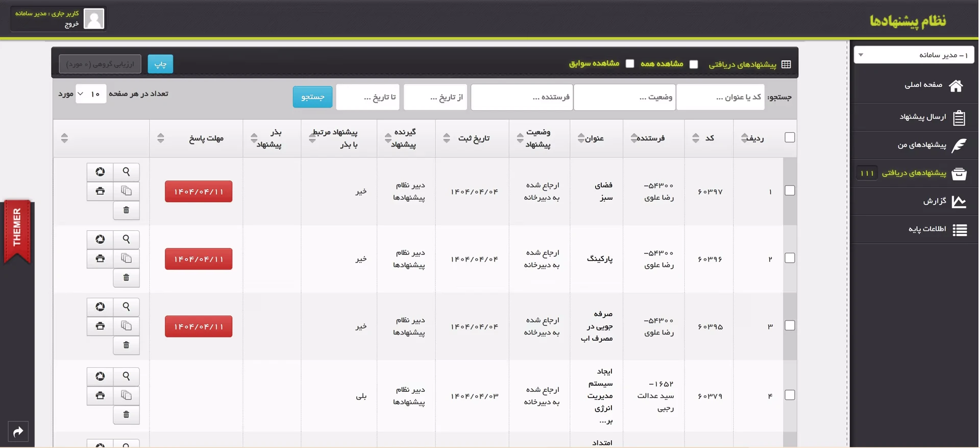Open the items per page dropdown showing ۱۰
Viewport: 980px width, 448px height.
pyautogui.click(x=91, y=94)
